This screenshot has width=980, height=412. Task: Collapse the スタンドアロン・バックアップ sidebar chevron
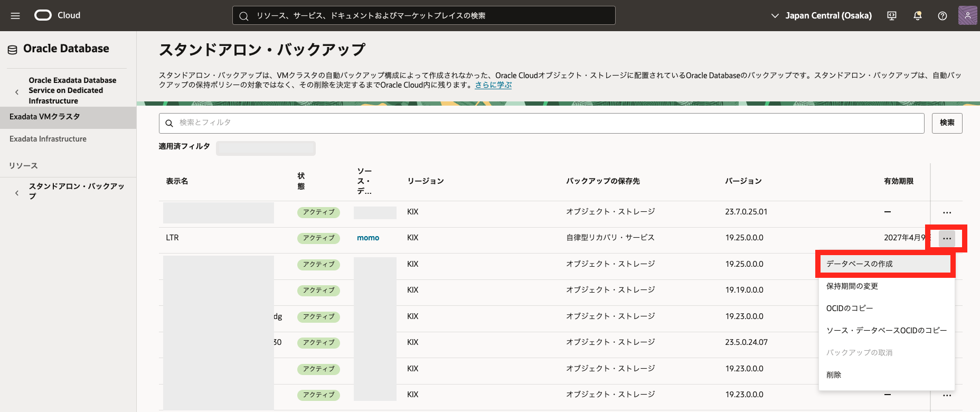click(x=17, y=193)
